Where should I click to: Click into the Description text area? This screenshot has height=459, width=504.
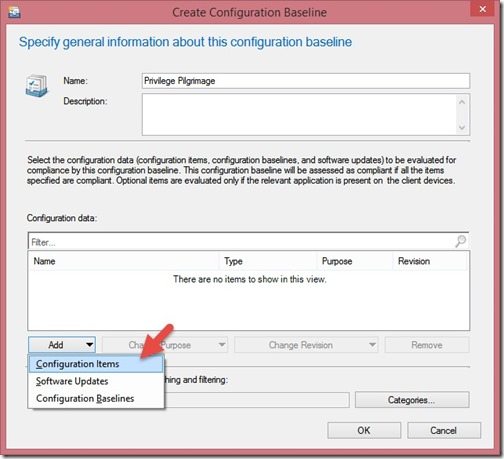[298, 114]
